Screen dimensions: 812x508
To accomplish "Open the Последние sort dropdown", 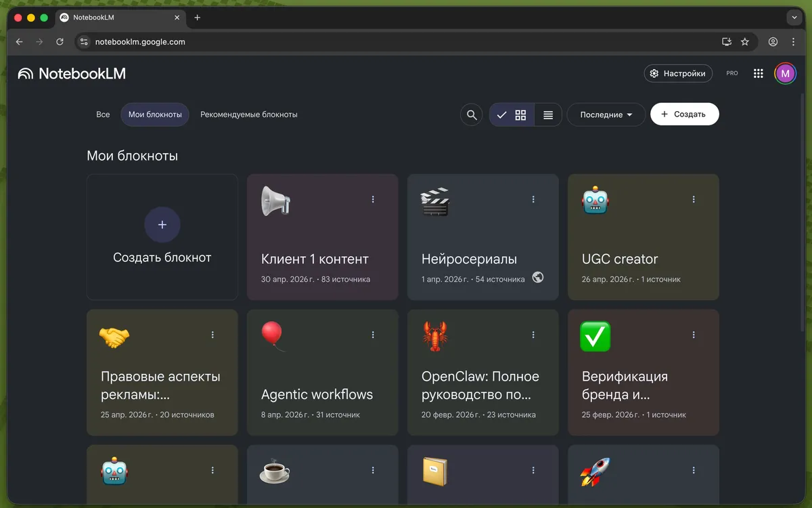I will click(606, 115).
